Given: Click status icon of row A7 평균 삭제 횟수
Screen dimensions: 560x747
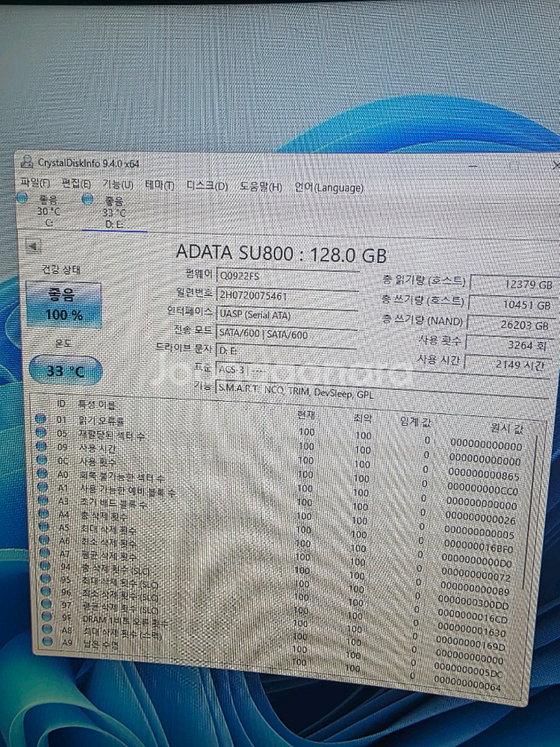Looking at the screenshot, I should (45, 553).
